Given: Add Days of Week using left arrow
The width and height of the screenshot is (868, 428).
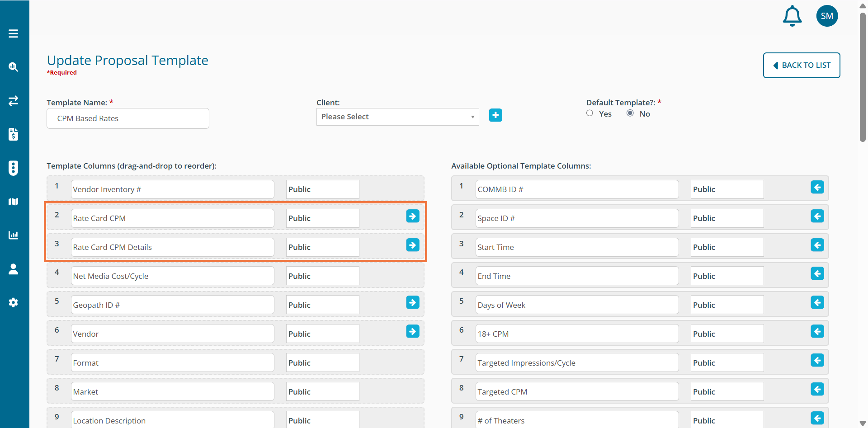Looking at the screenshot, I should coord(817,302).
